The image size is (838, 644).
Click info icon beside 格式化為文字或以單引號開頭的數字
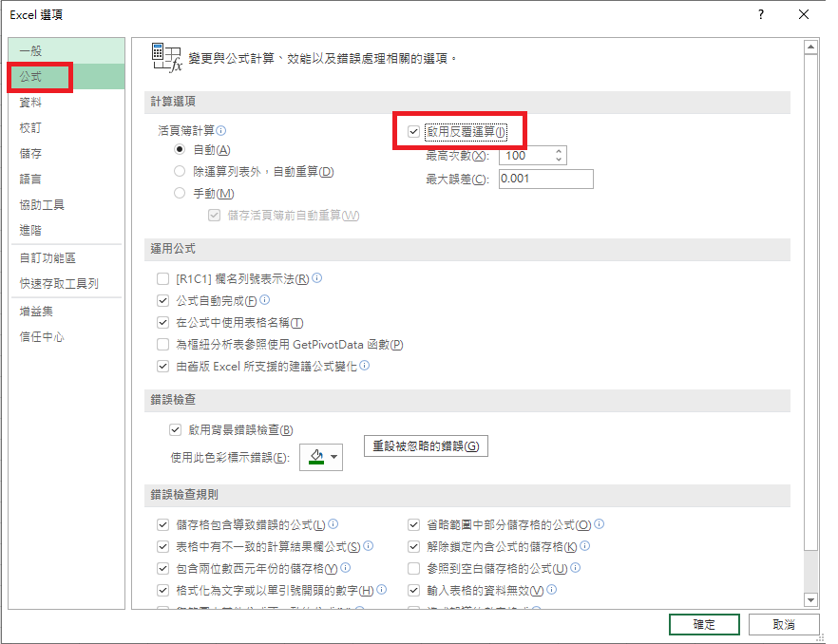click(382, 590)
